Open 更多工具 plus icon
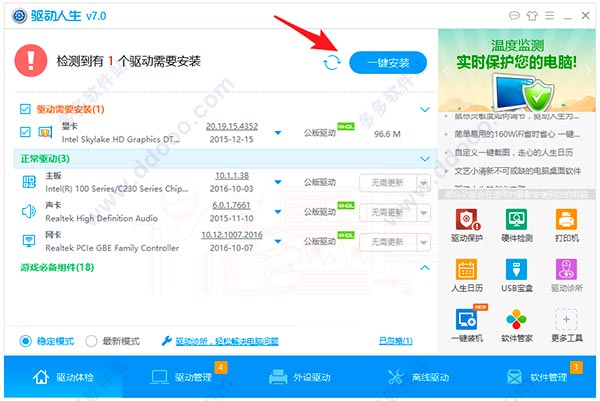The width and height of the screenshot is (600, 401). click(566, 319)
